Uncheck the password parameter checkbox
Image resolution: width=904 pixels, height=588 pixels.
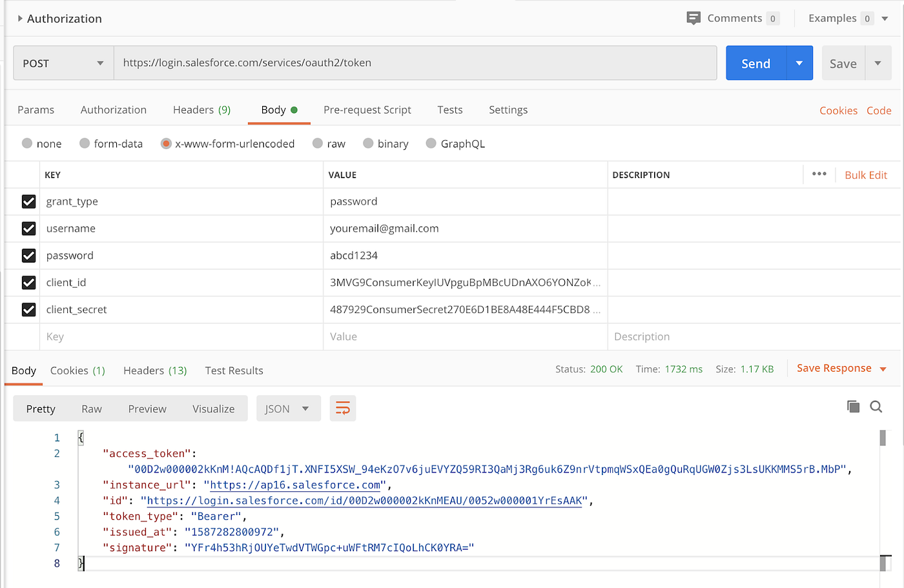tap(28, 256)
